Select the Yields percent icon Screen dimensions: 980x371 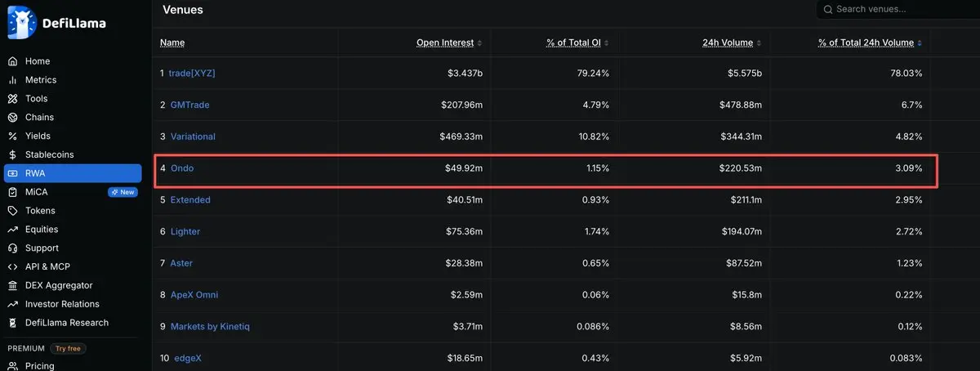click(12, 136)
